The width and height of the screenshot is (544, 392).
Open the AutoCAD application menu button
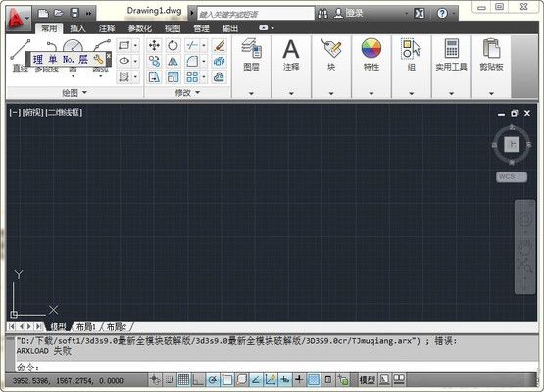tap(18, 19)
